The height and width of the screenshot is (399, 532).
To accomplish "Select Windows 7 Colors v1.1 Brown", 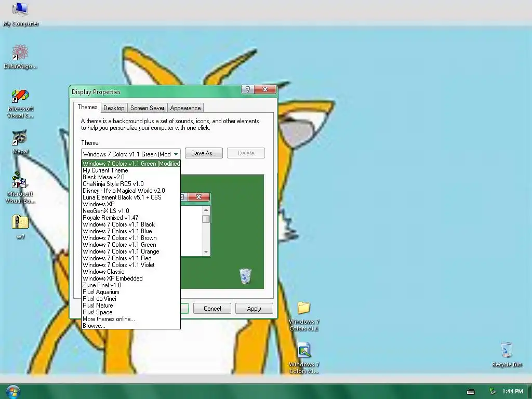I will (131, 238).
